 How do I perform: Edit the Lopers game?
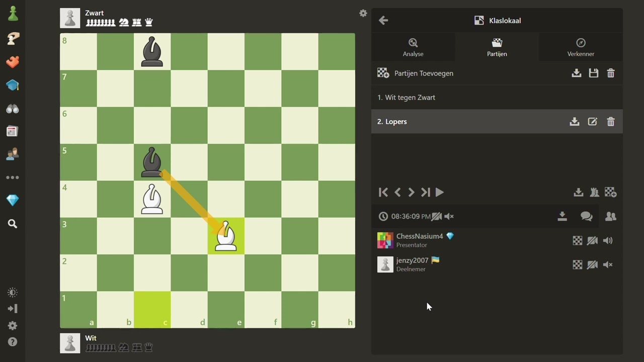pos(593,122)
